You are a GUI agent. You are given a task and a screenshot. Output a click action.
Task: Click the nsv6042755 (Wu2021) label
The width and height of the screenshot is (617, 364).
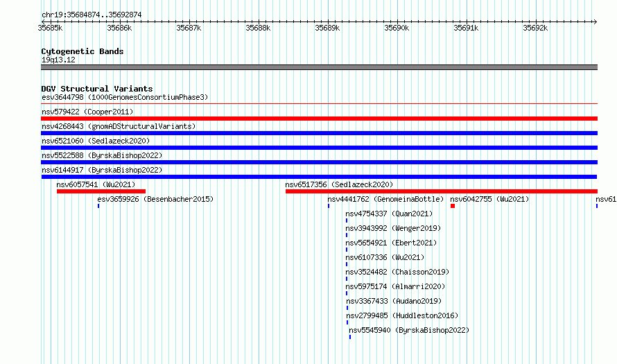(489, 199)
